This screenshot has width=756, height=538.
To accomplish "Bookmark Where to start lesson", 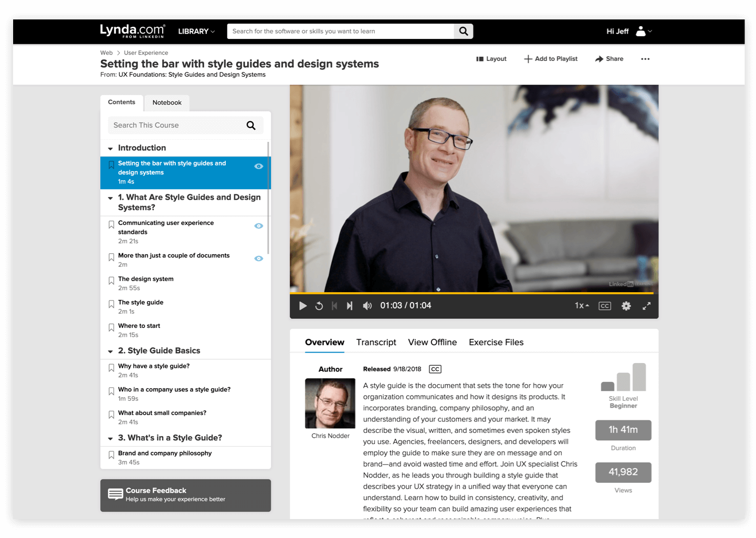I will coord(111,328).
